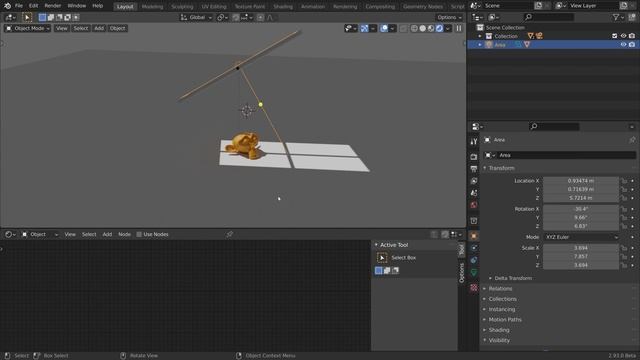Click Rotation X value field
The width and height of the screenshot is (640, 360).
coord(581,209)
